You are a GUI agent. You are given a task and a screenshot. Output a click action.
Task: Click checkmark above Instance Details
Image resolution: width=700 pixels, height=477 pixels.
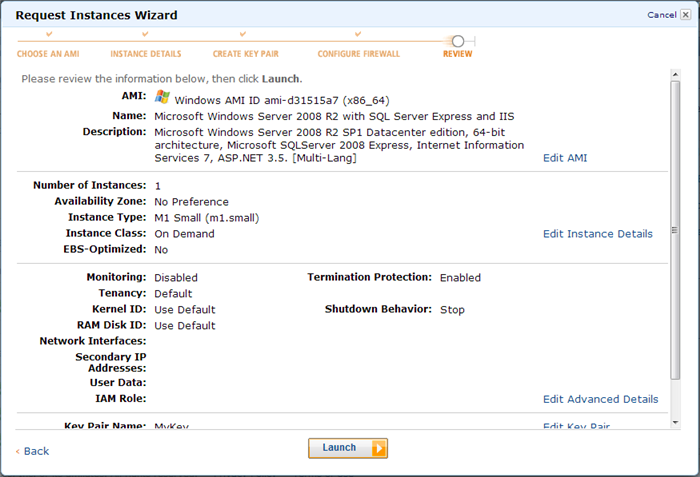tap(145, 34)
